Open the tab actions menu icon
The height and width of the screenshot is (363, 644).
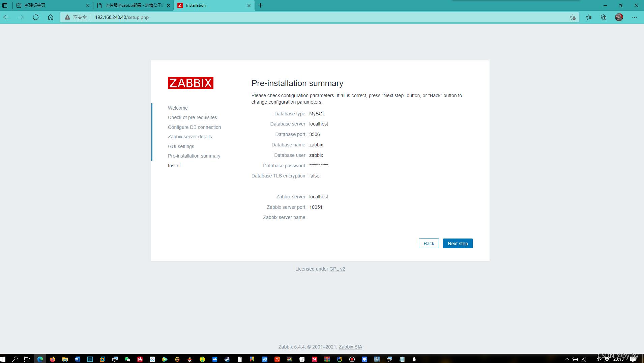point(5,5)
